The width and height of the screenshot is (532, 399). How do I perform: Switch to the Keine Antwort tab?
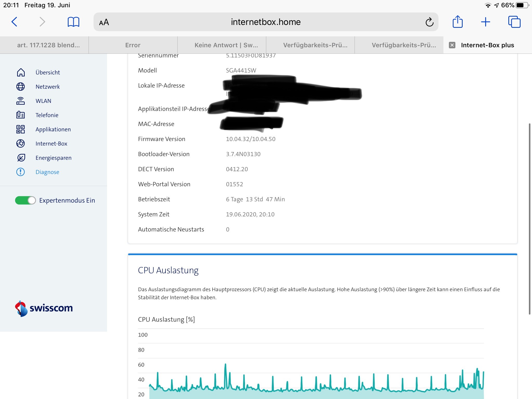pyautogui.click(x=226, y=45)
